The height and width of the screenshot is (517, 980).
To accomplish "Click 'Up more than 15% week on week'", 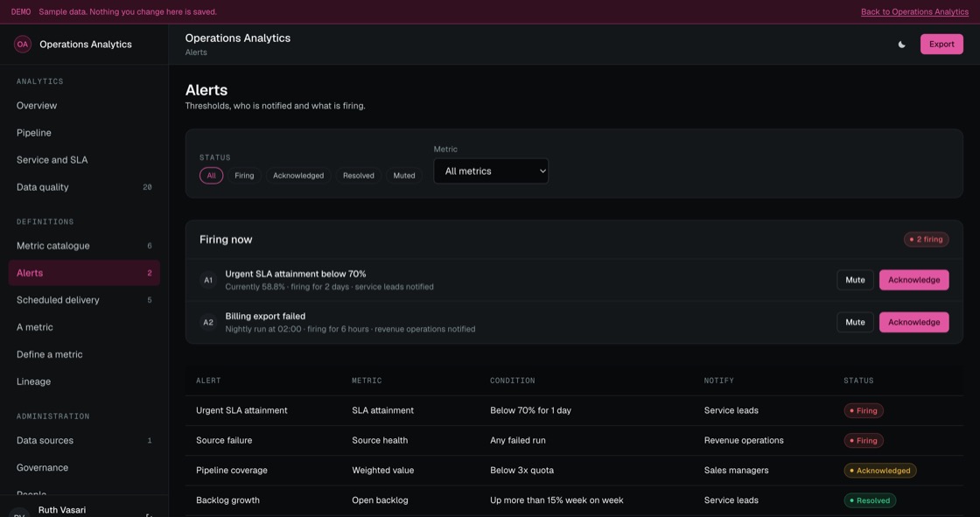I will tap(556, 500).
